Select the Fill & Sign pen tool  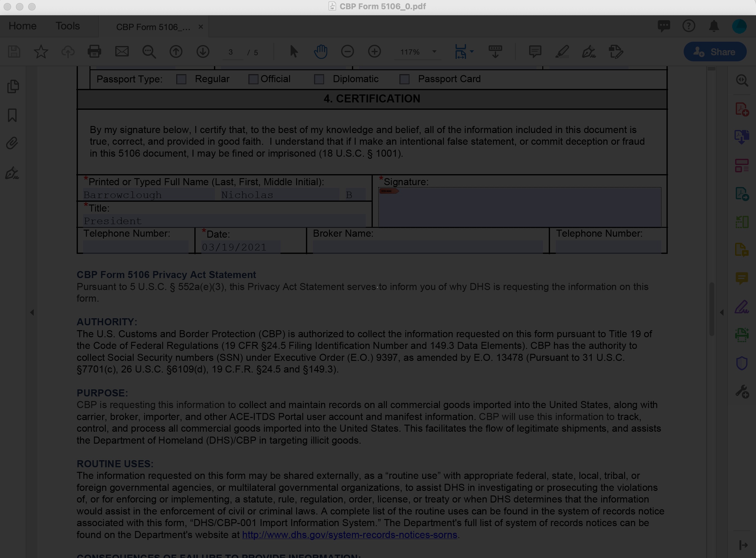589,52
